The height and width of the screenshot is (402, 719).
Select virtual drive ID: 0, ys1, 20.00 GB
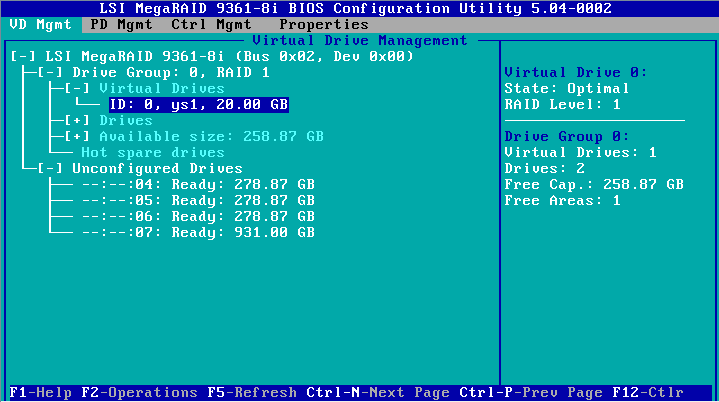(x=199, y=105)
